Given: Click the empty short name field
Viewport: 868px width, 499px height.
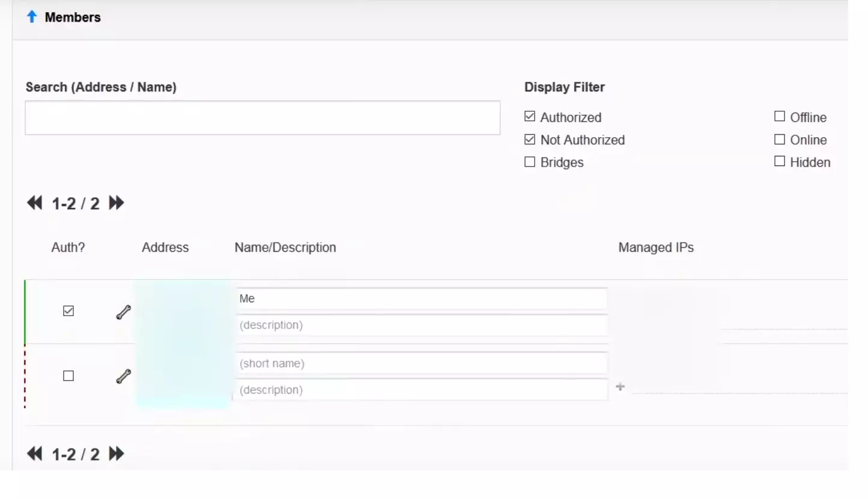Looking at the screenshot, I should tap(422, 364).
